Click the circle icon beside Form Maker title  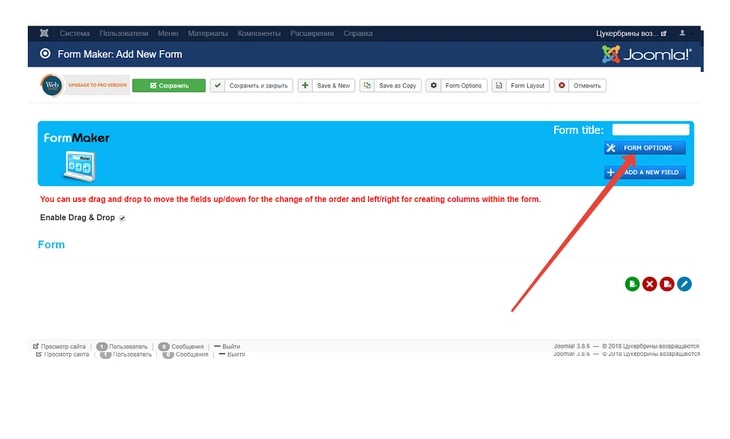(x=45, y=54)
